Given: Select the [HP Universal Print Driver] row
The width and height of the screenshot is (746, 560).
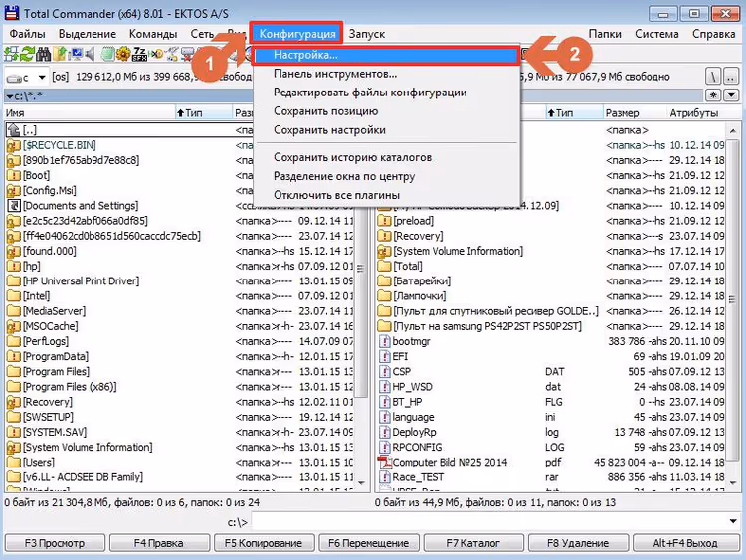Looking at the screenshot, I should 180,281.
